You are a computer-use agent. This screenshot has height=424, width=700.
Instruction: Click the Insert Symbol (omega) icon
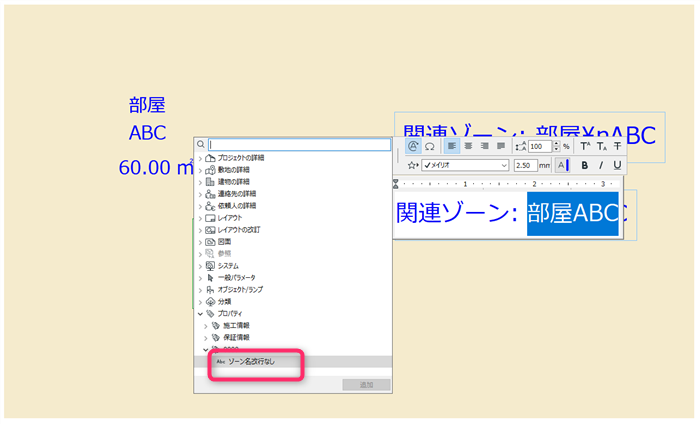(x=429, y=146)
